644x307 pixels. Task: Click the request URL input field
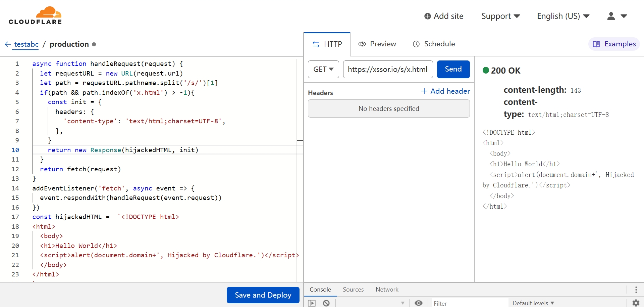(x=388, y=69)
